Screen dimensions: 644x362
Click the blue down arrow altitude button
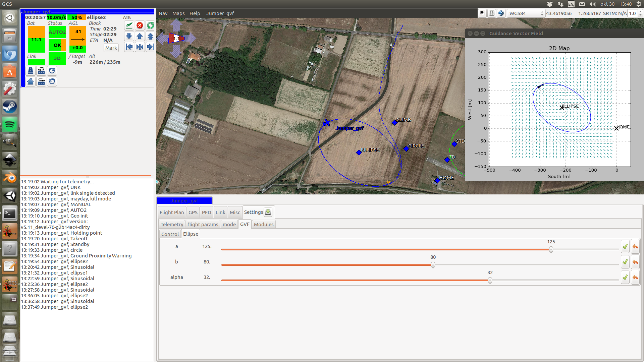pos(129,36)
